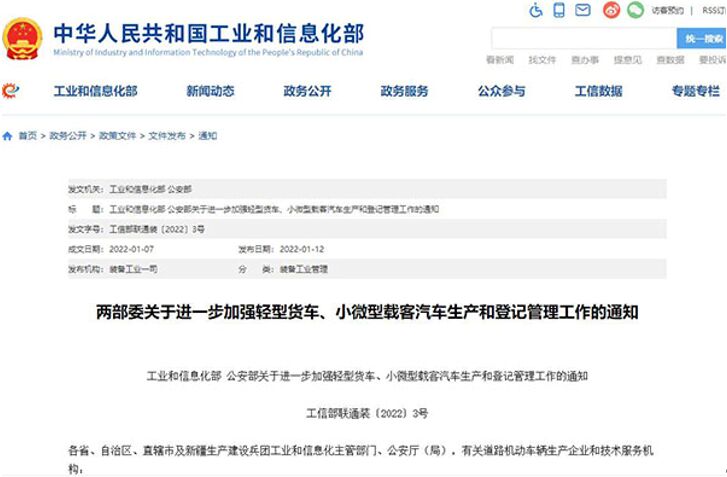Click the 中华人民共和国工业和信息化部 site title
727x477 pixels.
coord(209,33)
